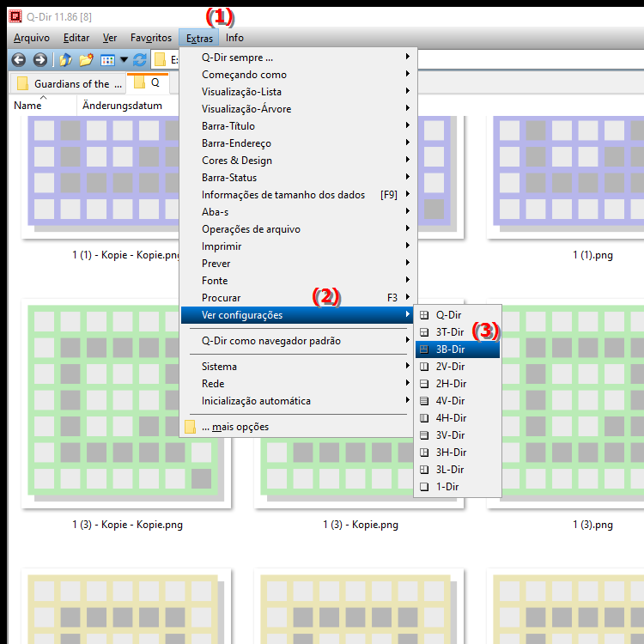The image size is (644, 644).
Task: Click the Refresh icon in toolbar
Action: click(140, 60)
